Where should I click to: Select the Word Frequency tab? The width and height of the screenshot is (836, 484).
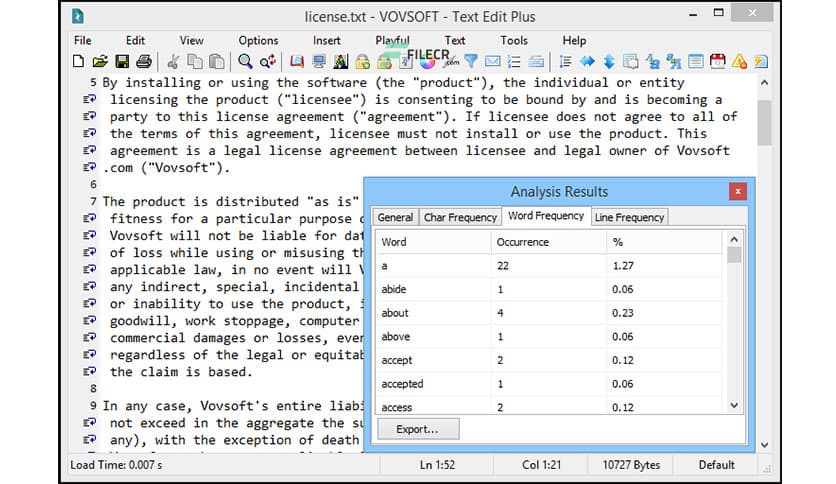pyautogui.click(x=546, y=216)
